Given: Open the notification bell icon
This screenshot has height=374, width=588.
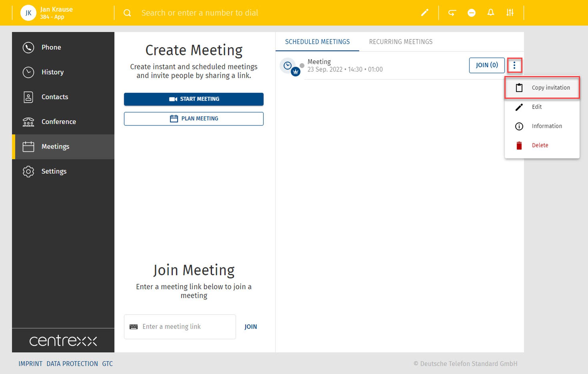Looking at the screenshot, I should [x=490, y=13].
